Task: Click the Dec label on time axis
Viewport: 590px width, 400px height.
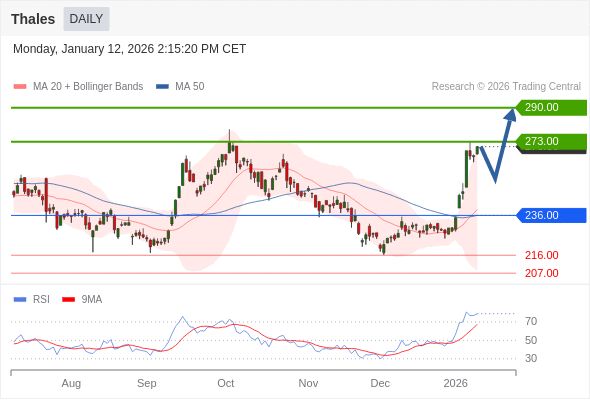Action: coord(380,383)
